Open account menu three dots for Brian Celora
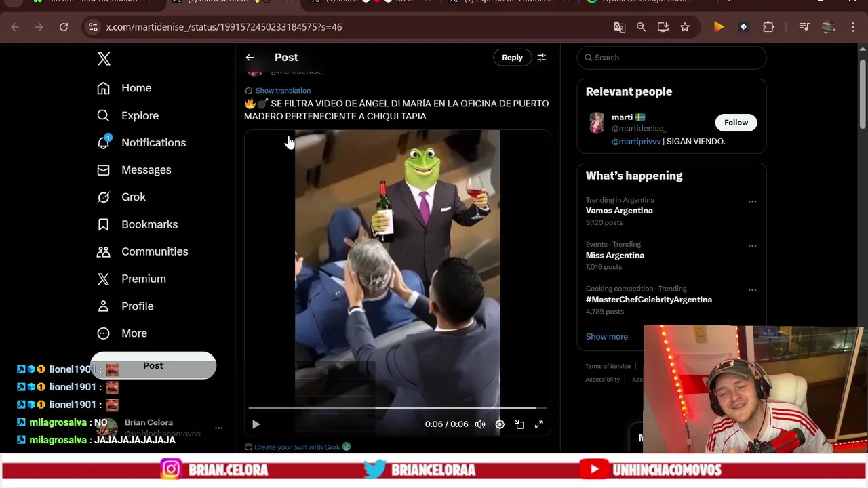868x488 pixels. 219,428
